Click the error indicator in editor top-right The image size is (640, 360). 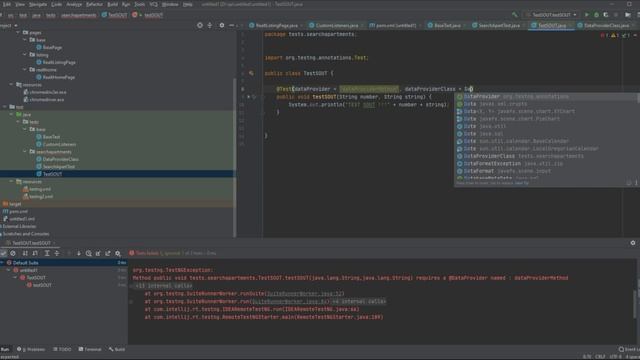tap(604, 36)
